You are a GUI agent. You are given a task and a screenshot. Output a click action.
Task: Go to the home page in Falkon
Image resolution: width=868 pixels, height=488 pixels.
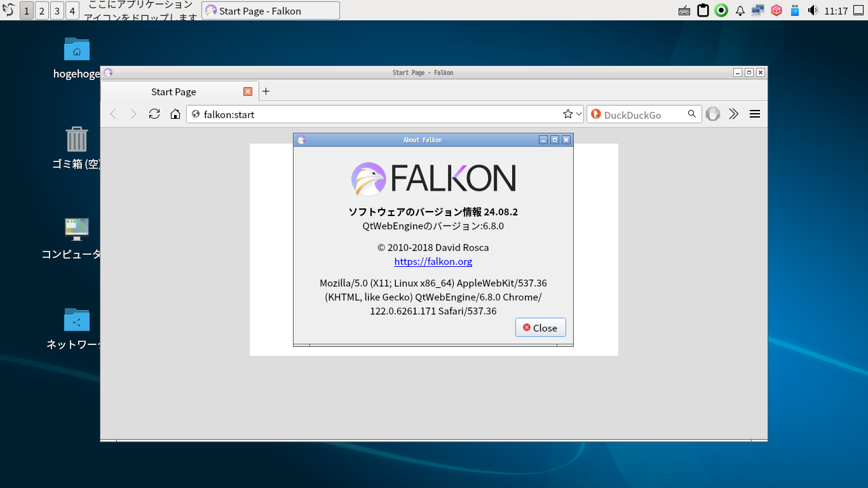click(x=175, y=114)
